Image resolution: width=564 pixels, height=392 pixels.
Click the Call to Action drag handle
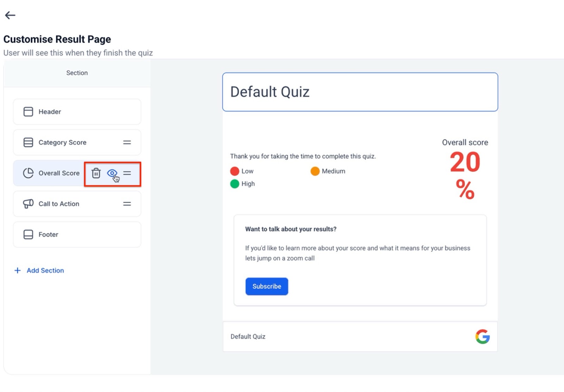127,204
